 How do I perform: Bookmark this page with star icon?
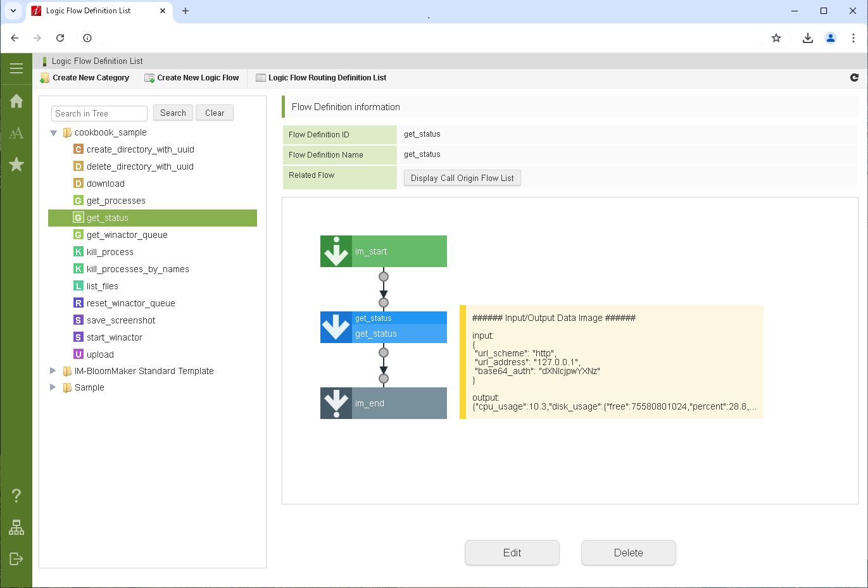click(x=776, y=38)
